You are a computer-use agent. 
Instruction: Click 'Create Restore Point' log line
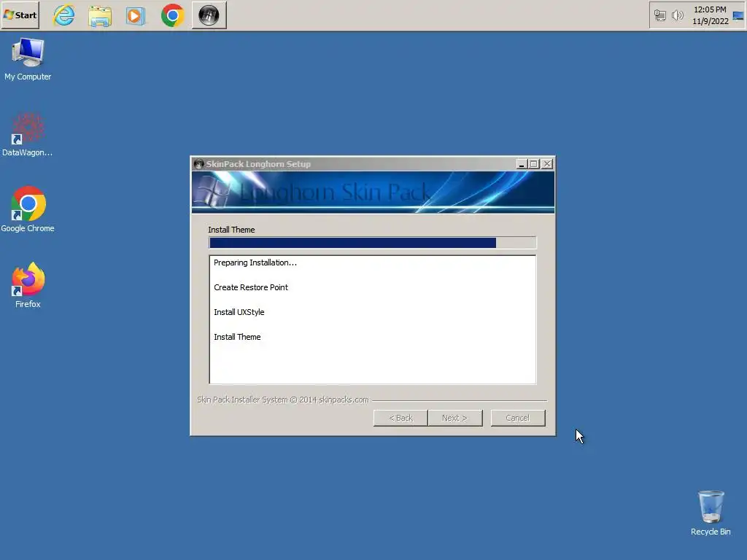tap(251, 287)
